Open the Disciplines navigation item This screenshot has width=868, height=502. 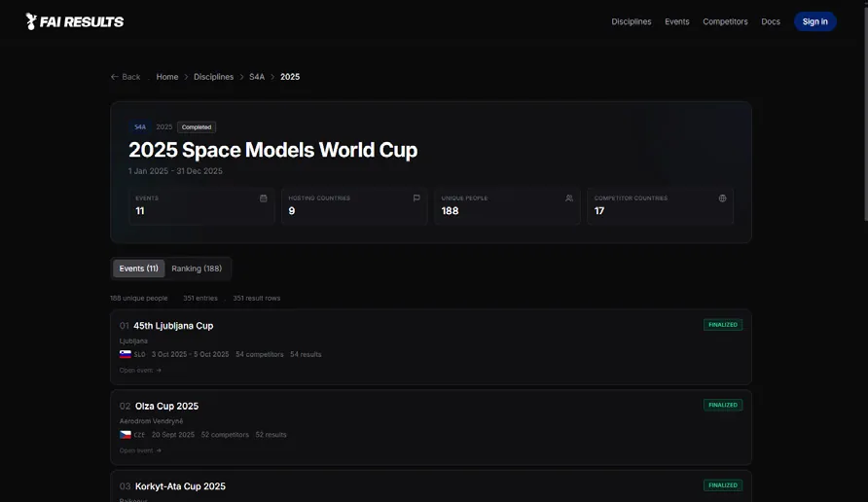click(x=632, y=21)
